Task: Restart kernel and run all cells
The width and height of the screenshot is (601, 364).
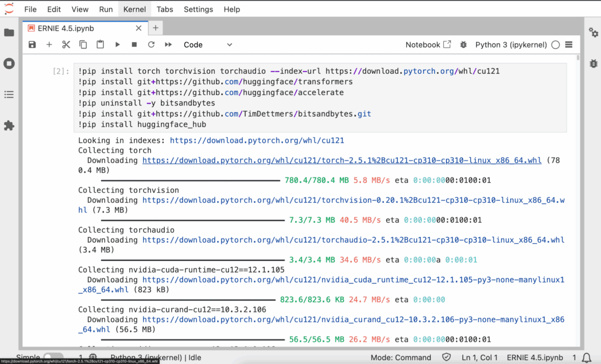Action: (x=168, y=45)
